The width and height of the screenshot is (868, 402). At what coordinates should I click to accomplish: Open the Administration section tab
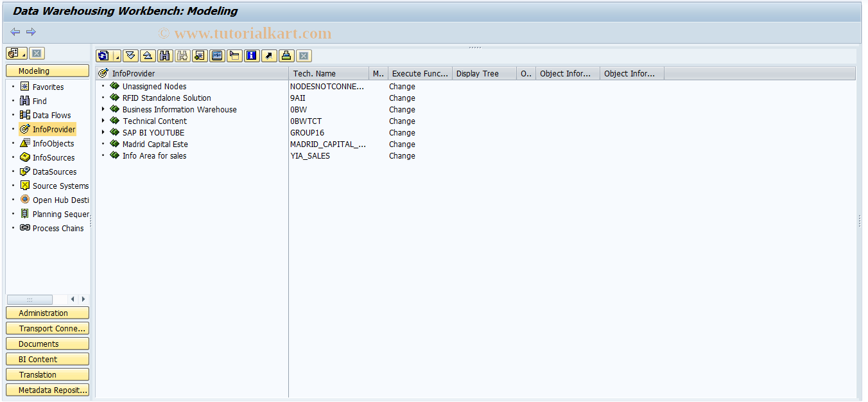[x=48, y=313]
